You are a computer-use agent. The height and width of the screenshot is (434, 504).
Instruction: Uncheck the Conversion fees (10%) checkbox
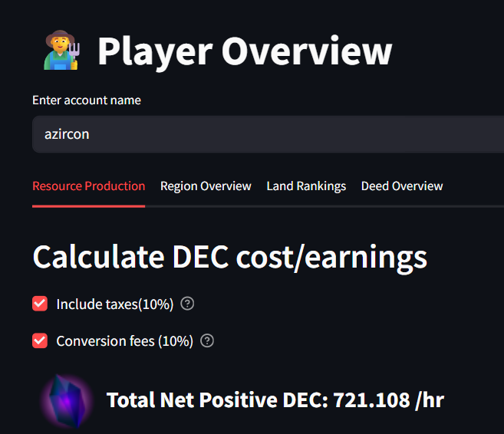coord(40,341)
